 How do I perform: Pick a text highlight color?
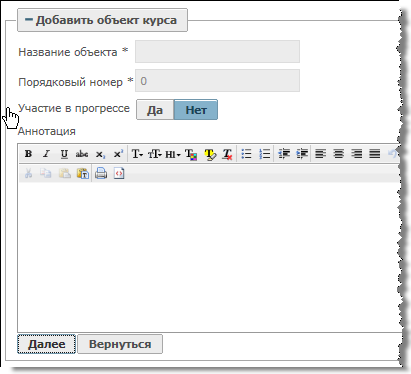pyautogui.click(x=210, y=154)
